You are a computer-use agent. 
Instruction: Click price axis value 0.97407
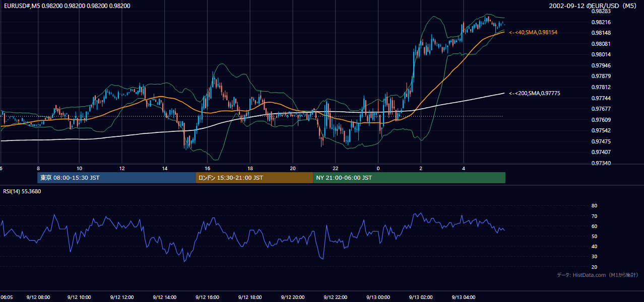pyautogui.click(x=601, y=152)
